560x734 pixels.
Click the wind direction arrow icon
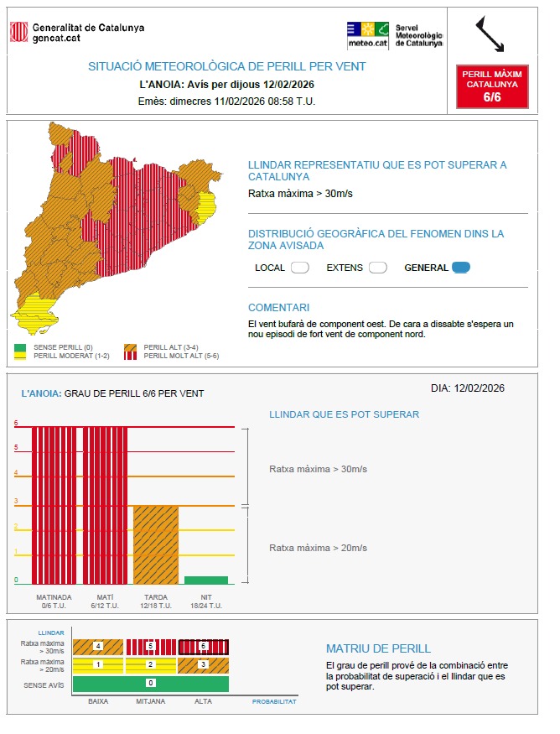[490, 34]
